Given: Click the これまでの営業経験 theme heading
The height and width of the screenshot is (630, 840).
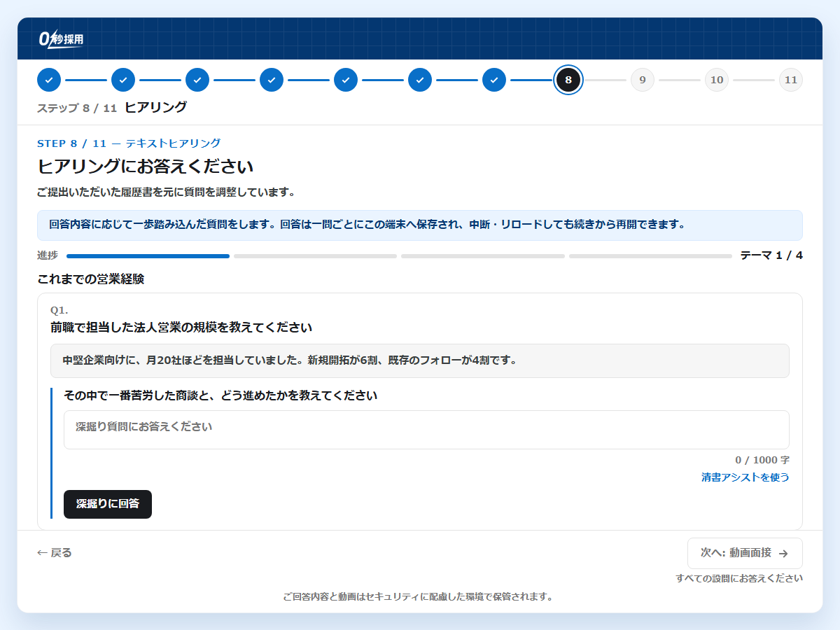Looking at the screenshot, I should (x=90, y=279).
